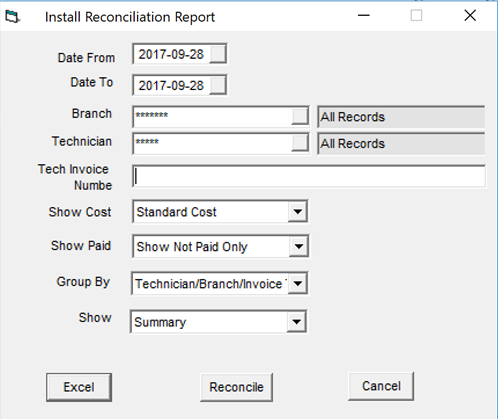498x419 pixels.
Task: Click the Tech Invoice Numbe label
Action: click(75, 177)
